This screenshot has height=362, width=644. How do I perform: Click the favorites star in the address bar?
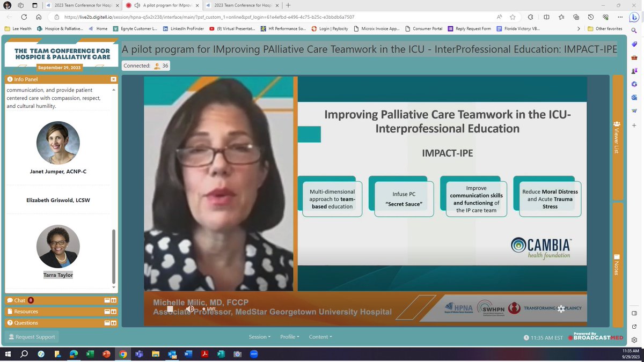tap(513, 17)
